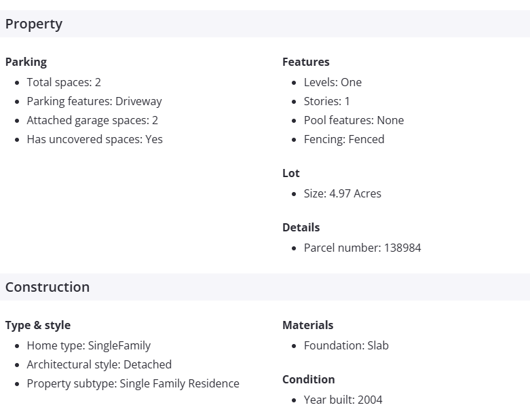This screenshot has width=530, height=420.
Task: Click the Stories: 1 item
Action: pos(327,101)
